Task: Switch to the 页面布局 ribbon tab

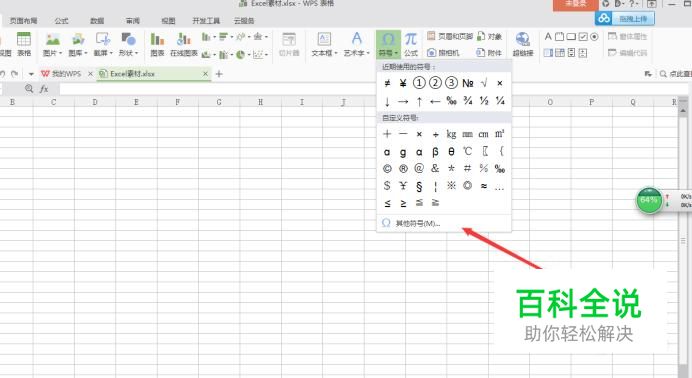Action: (x=23, y=21)
